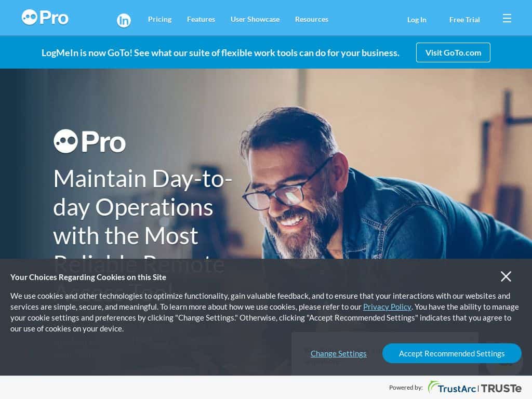Start a Free Trial
Screen dimensions: 532x399
(x=464, y=20)
